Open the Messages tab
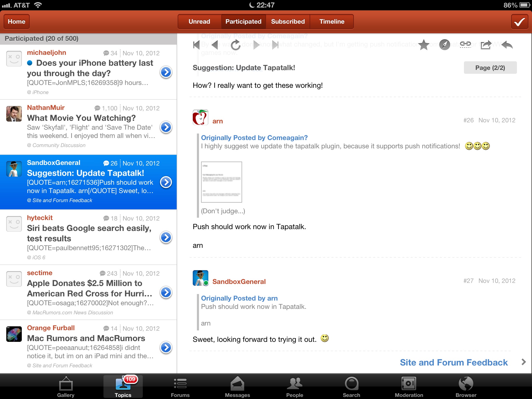Viewport: 532px width, 399px height. tap(237, 387)
